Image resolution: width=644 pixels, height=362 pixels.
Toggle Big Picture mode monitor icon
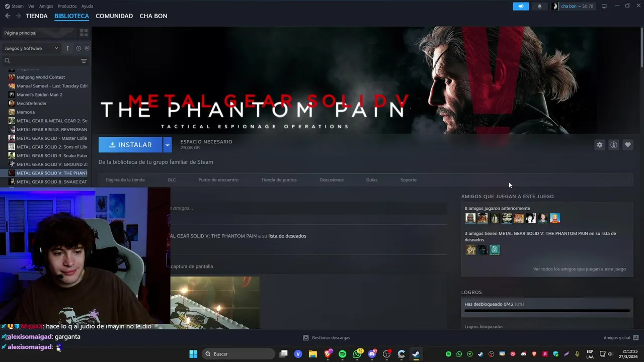point(604,6)
